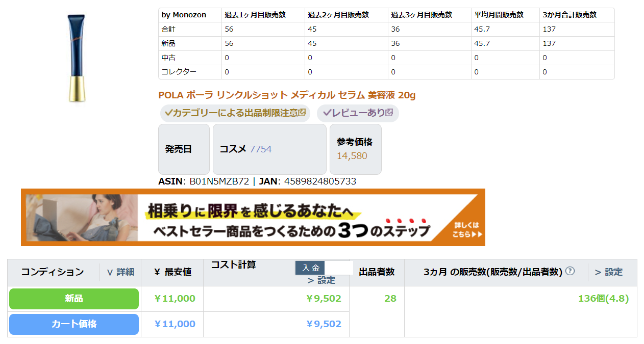Click the コレクター row label
This screenshot has width=644, height=344.
179,72
